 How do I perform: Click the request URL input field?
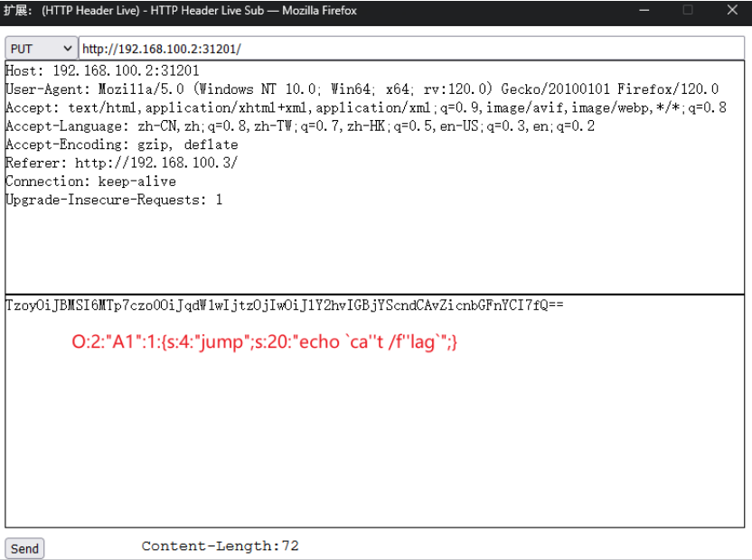[x=407, y=49]
